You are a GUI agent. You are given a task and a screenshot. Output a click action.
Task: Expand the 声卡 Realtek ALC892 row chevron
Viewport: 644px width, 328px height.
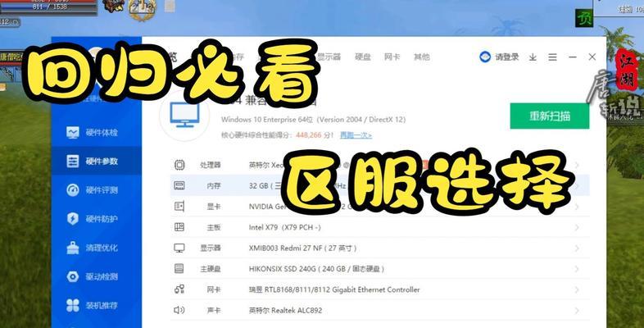577,310
